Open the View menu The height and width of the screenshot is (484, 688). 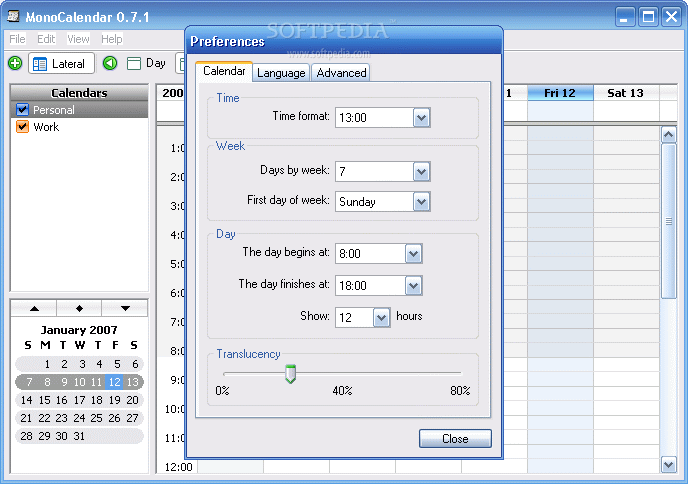[x=78, y=39]
